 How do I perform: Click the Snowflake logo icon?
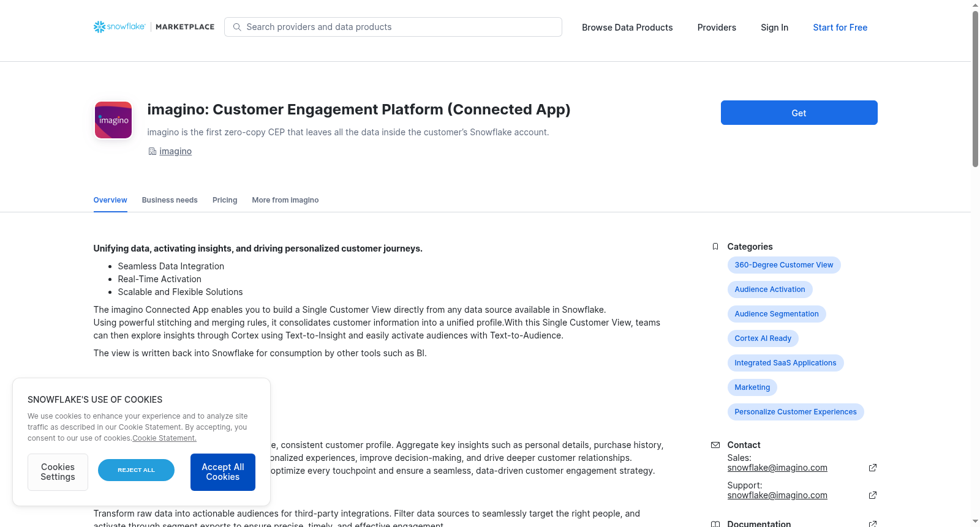[99, 27]
